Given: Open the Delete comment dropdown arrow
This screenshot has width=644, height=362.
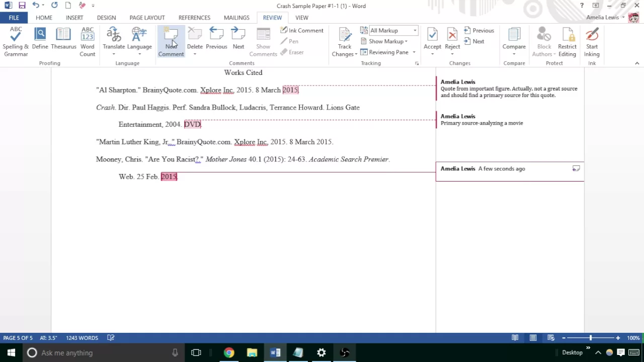Looking at the screenshot, I should 195,54.
